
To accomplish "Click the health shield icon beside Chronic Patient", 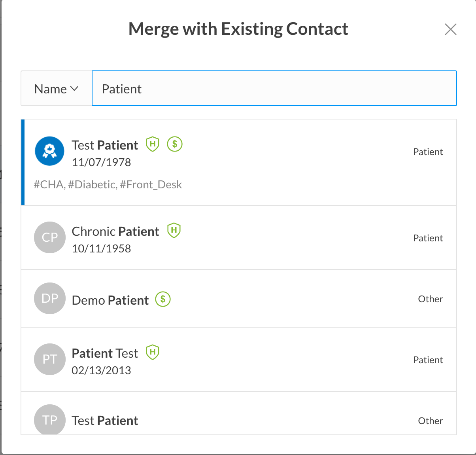I will (x=174, y=230).
